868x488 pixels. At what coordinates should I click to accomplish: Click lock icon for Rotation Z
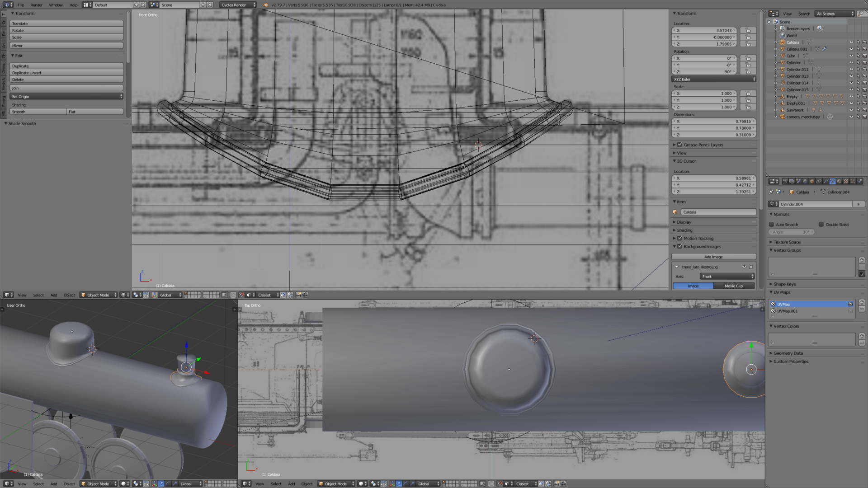point(748,72)
